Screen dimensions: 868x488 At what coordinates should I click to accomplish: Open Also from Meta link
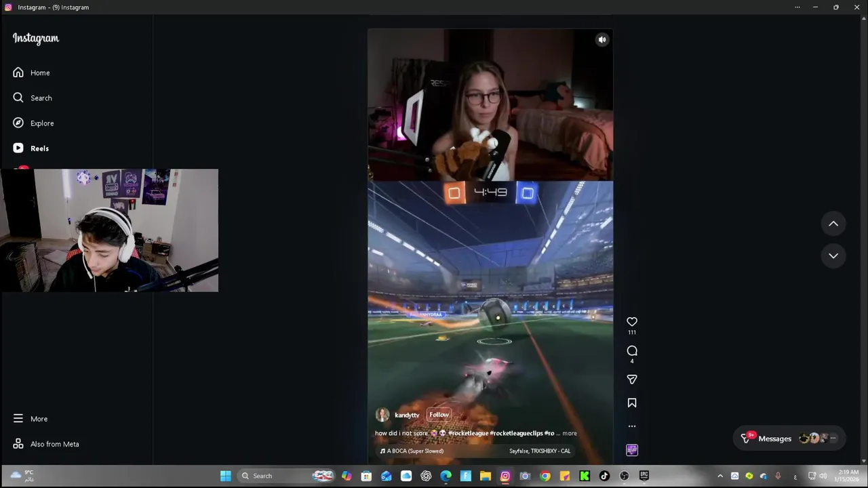tap(45, 444)
